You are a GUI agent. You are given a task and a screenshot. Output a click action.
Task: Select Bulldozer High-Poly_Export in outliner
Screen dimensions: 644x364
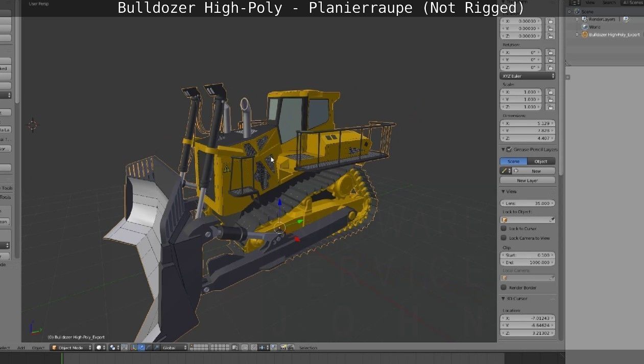click(x=614, y=35)
